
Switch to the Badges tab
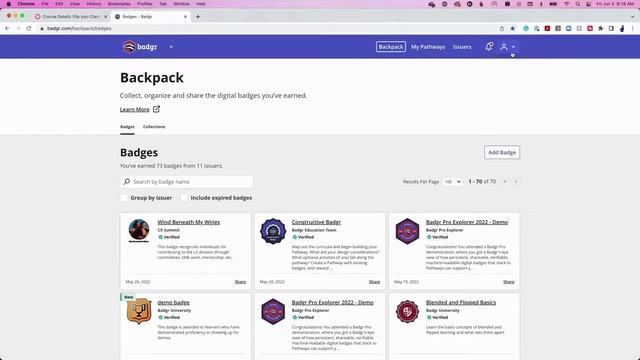point(127,127)
